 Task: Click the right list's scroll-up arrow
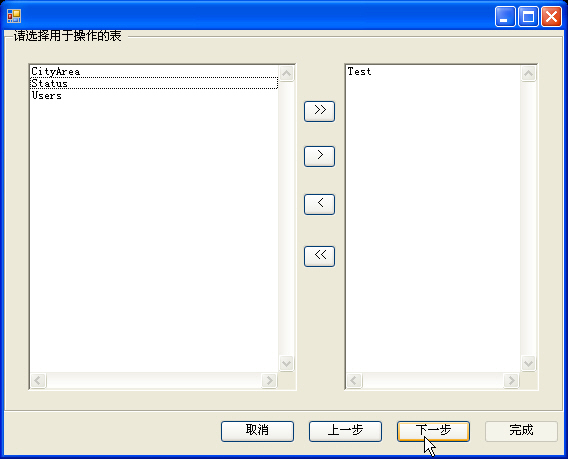tap(529, 74)
